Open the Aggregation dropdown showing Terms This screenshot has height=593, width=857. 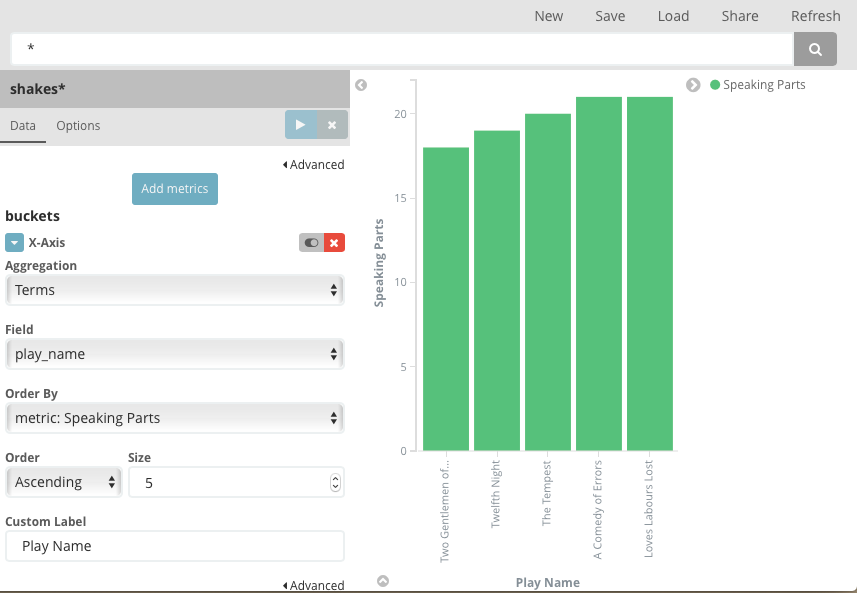(x=175, y=290)
